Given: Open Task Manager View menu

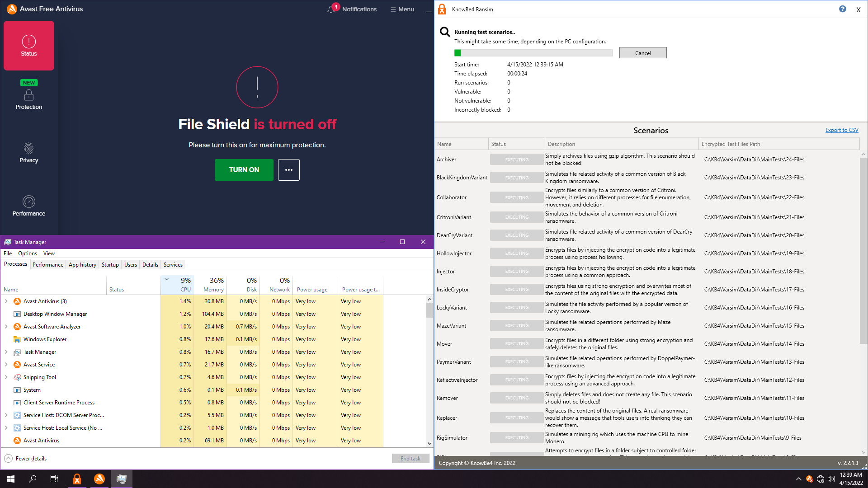Looking at the screenshot, I should 49,253.
